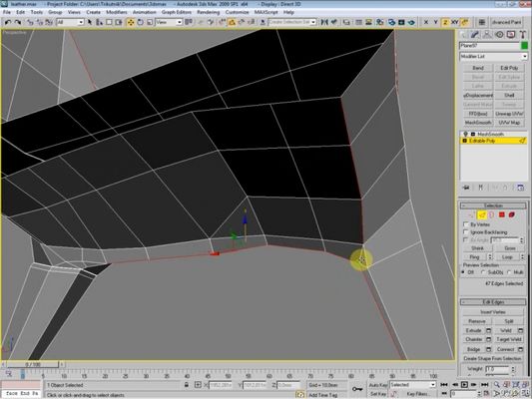Viewport: 532px width, 399px height.
Task: Open the Rendering menu
Action: (208, 12)
